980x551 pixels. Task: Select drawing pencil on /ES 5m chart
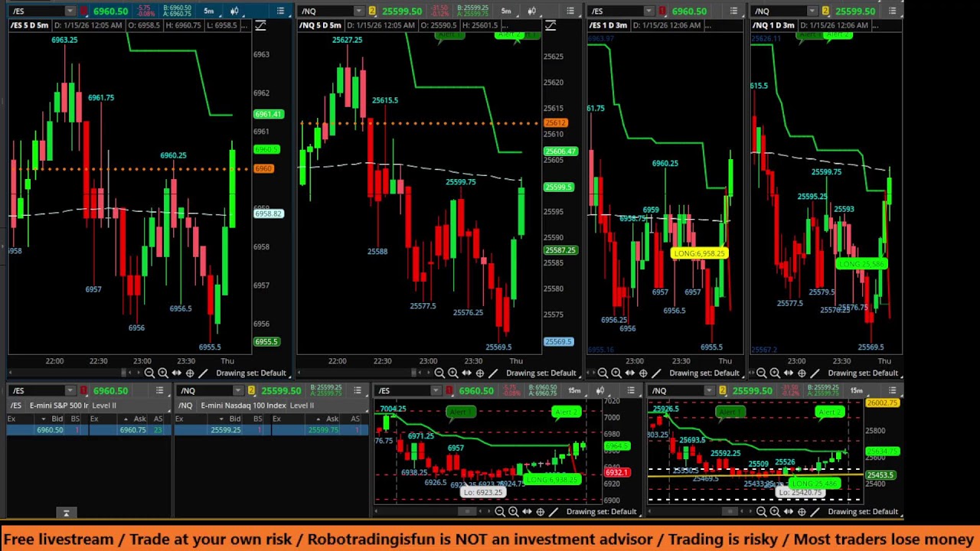point(203,373)
